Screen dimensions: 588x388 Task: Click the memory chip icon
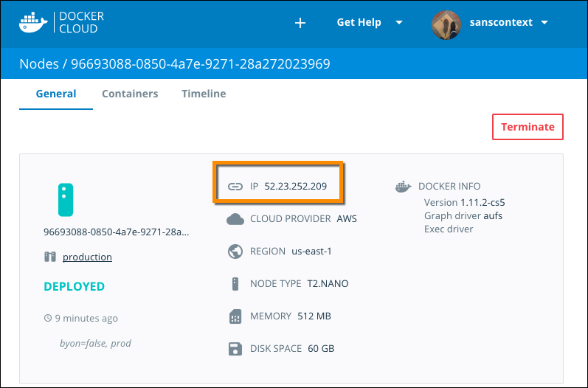[235, 316]
